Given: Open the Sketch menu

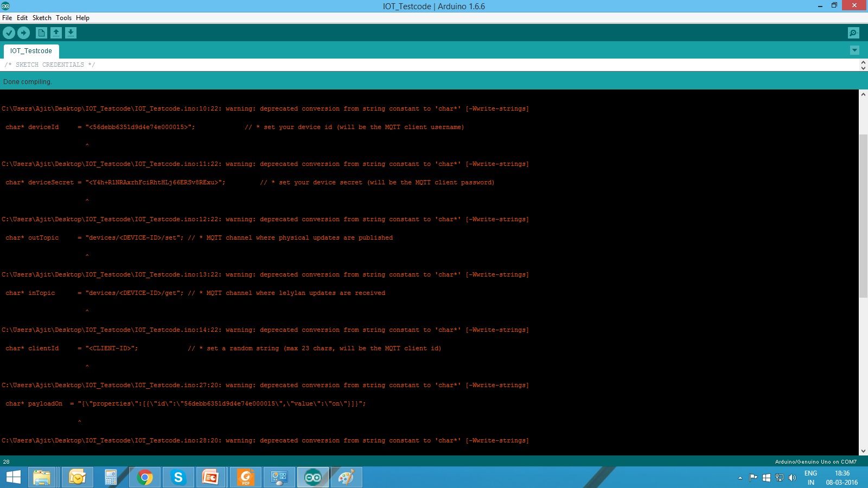Looking at the screenshot, I should point(42,18).
